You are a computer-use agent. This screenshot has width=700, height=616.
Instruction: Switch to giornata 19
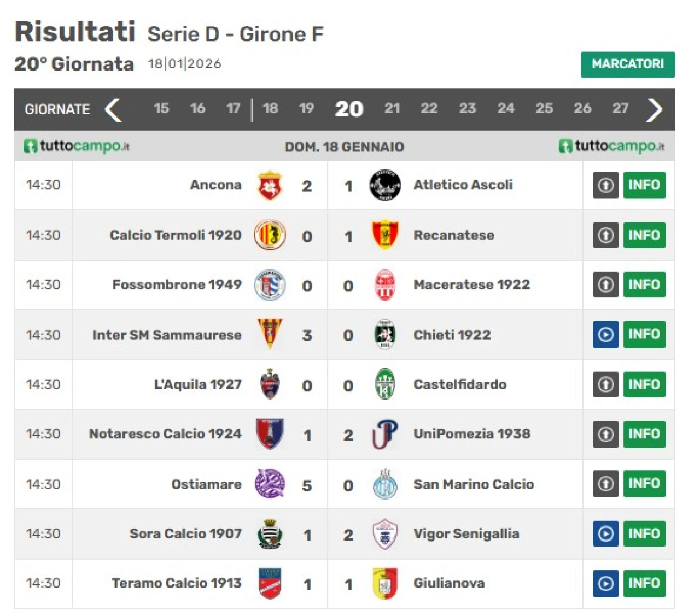307,108
